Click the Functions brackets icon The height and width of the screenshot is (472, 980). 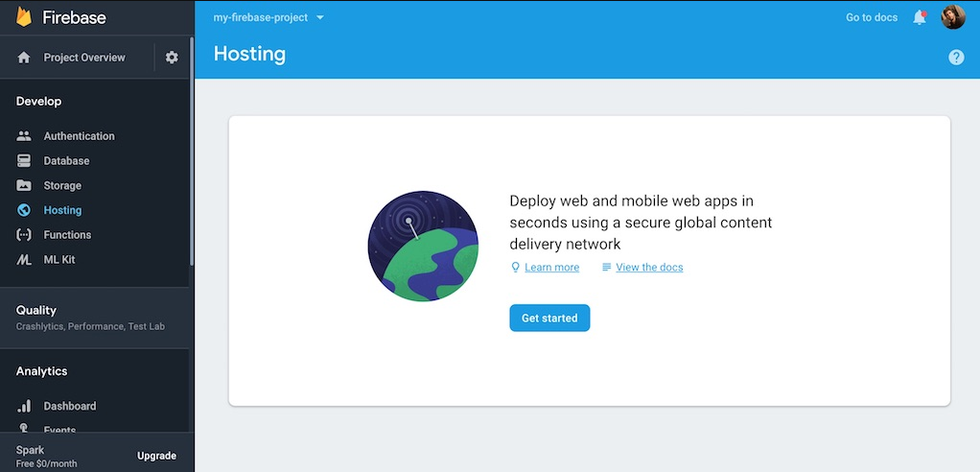pyautogui.click(x=24, y=235)
